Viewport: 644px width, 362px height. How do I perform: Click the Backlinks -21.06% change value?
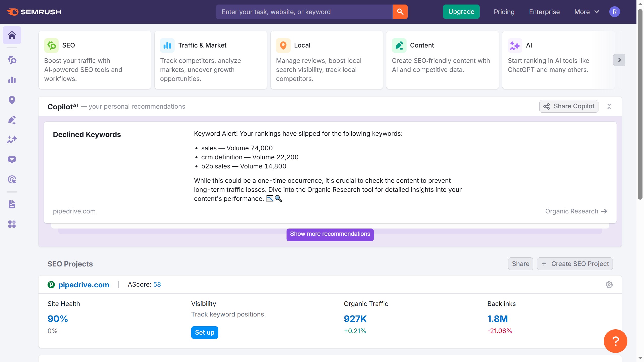pos(499,331)
